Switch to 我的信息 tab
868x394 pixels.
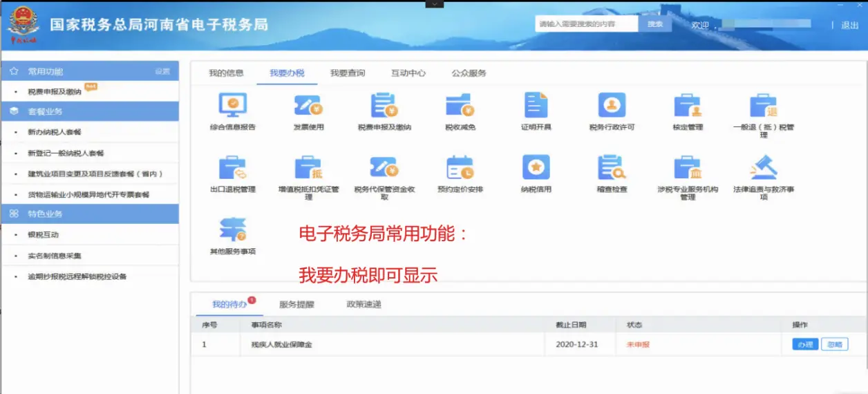(x=226, y=73)
